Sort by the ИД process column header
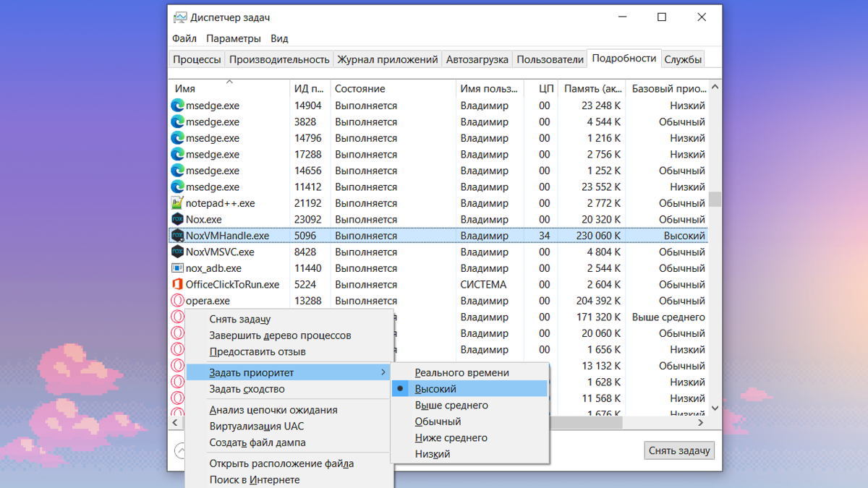The width and height of the screenshot is (868, 488). click(x=310, y=89)
